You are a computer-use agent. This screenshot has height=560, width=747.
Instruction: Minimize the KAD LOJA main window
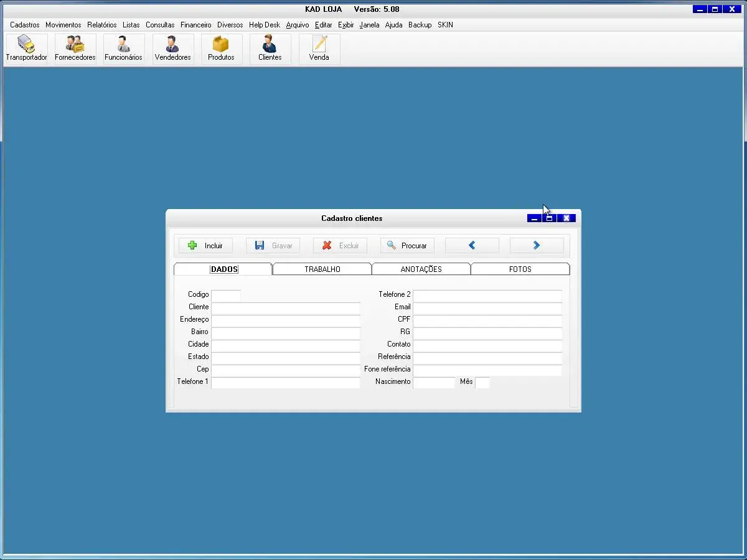tap(700, 9)
